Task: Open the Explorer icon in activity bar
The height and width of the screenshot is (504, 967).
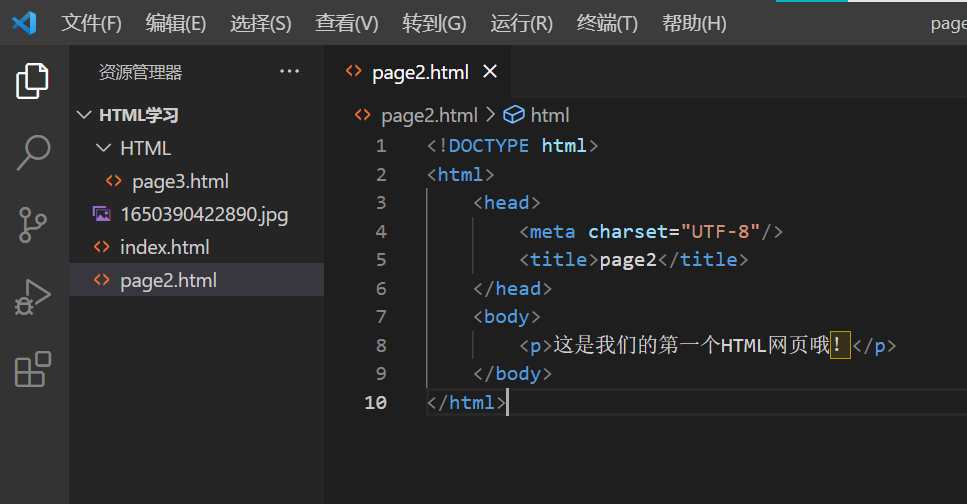Action: (x=33, y=81)
